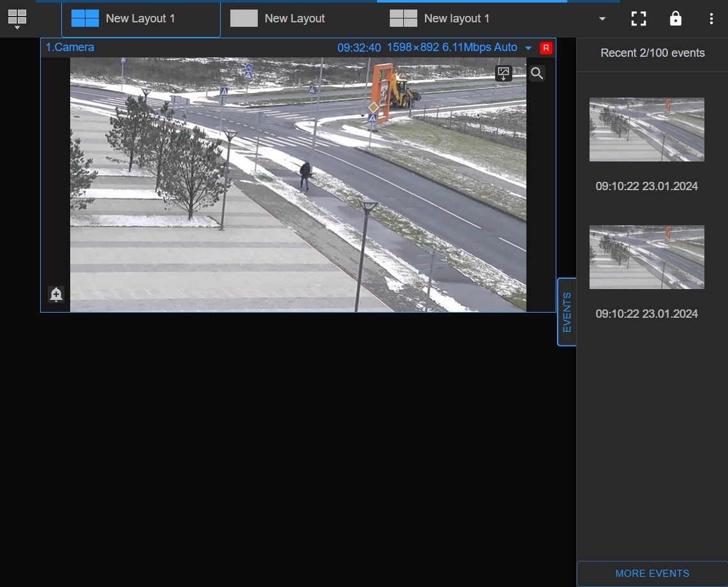Switch to the New Layout tab
The width and height of the screenshot is (728, 587).
(294, 19)
